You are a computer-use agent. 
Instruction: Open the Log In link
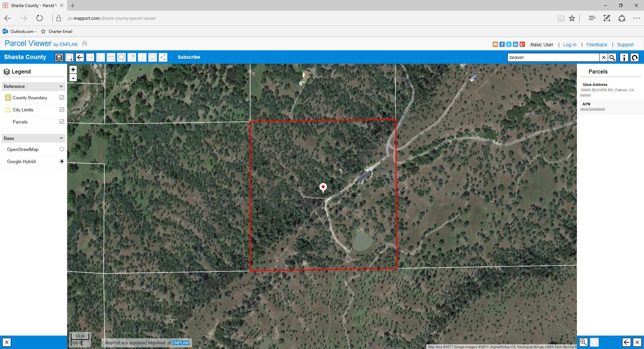[x=570, y=45]
